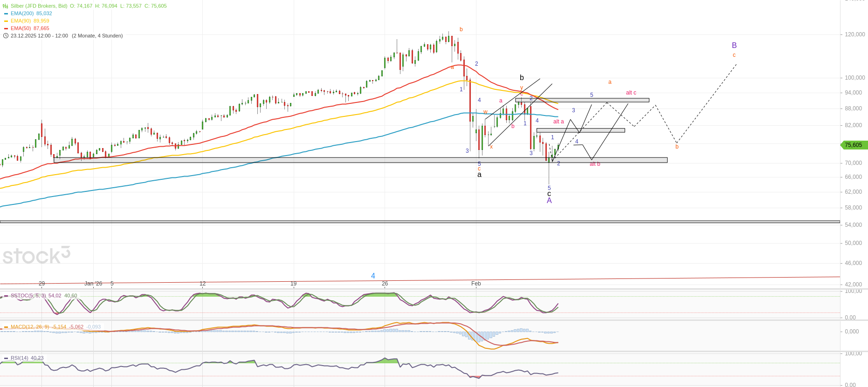
Task: Select the pink 'alt c' wave annotation
Action: click(631, 93)
